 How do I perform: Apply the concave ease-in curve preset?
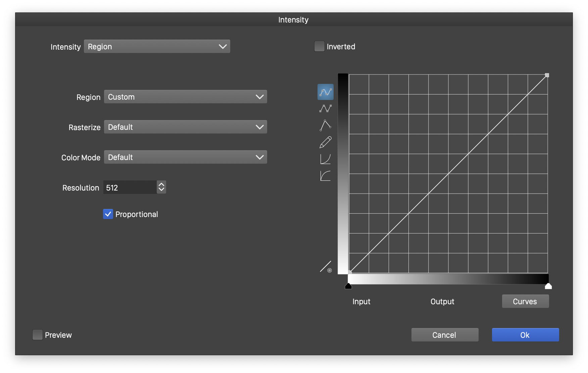coord(325,159)
